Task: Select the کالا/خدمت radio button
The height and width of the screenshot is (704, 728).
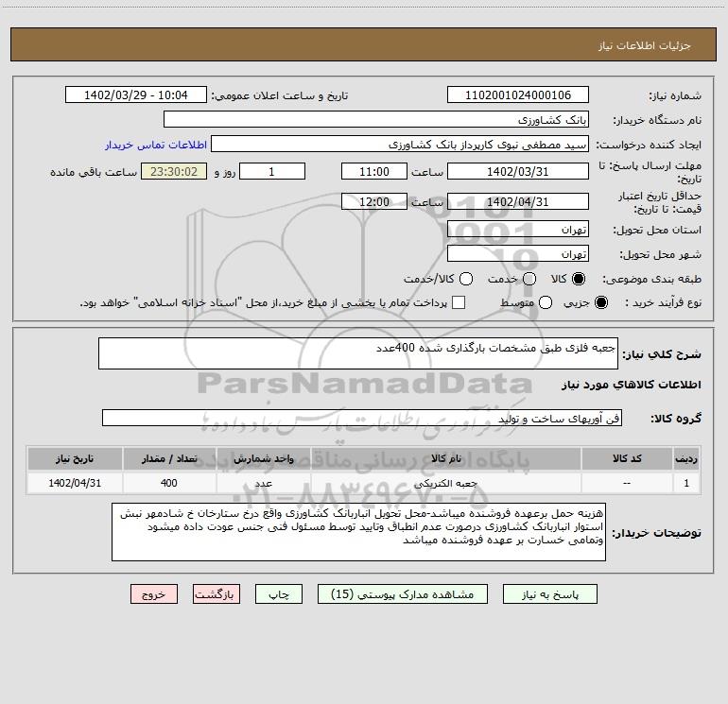Action: (466, 279)
